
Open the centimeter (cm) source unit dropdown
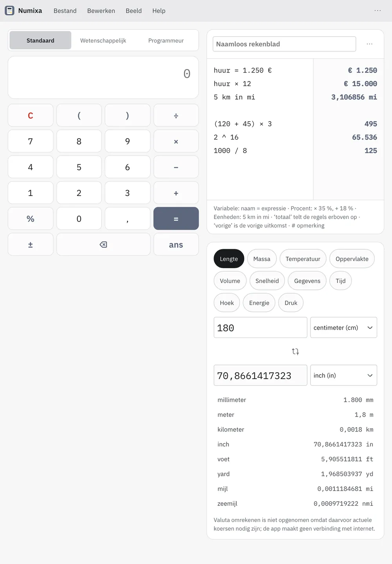point(343,328)
